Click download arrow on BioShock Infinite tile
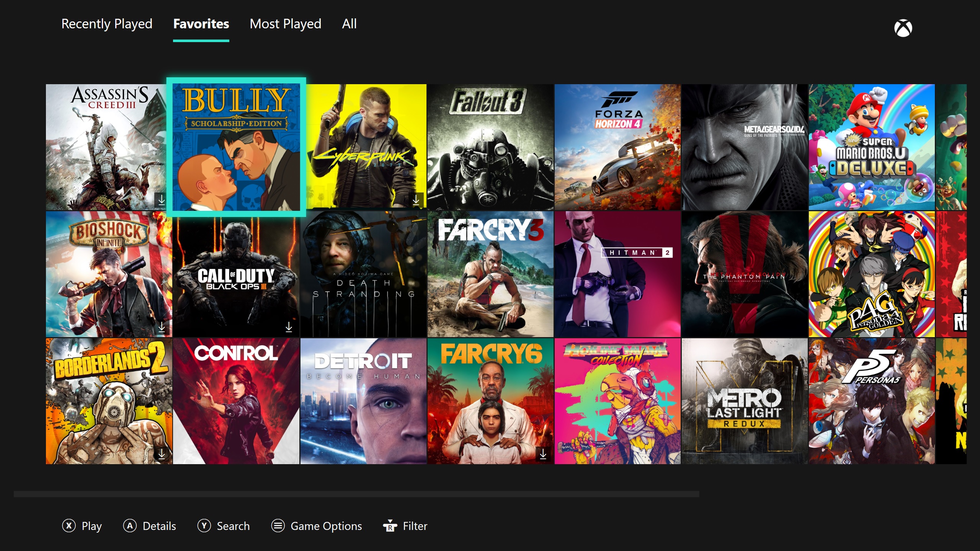This screenshot has width=980, height=551. (162, 327)
